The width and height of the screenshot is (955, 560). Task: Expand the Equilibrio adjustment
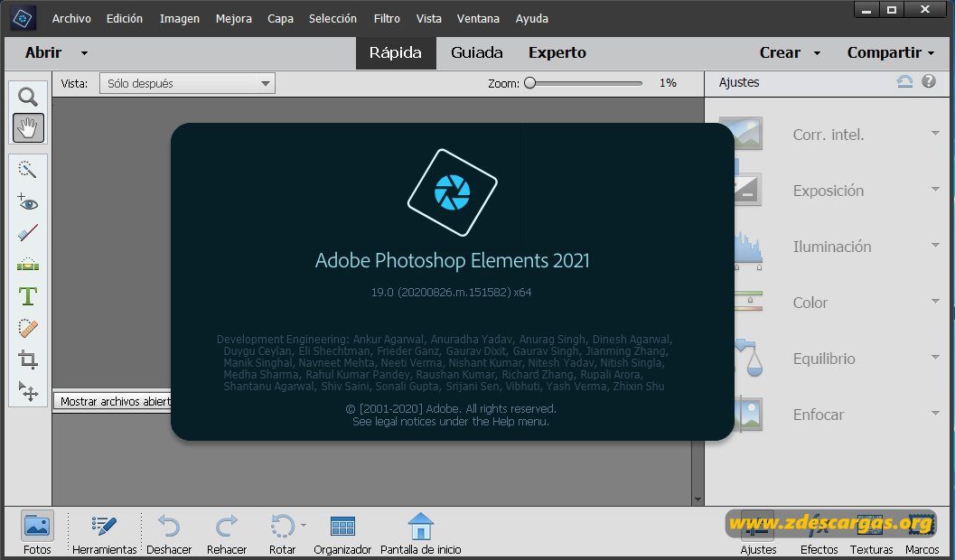pyautogui.click(x=935, y=358)
